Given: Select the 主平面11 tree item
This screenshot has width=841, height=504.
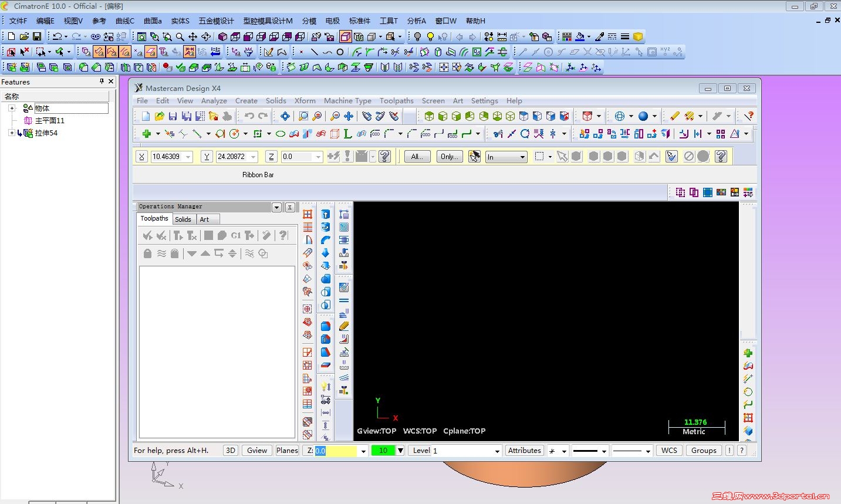Looking at the screenshot, I should 50,120.
